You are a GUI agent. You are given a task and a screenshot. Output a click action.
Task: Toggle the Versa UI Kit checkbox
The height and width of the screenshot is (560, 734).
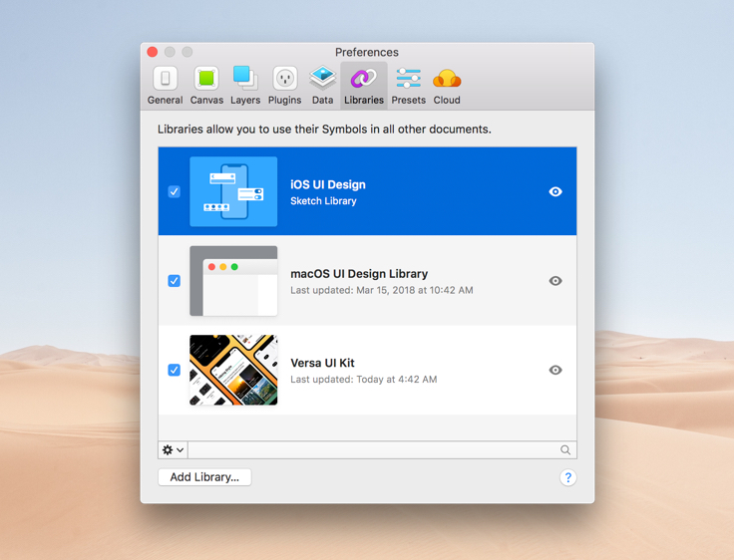click(x=175, y=370)
